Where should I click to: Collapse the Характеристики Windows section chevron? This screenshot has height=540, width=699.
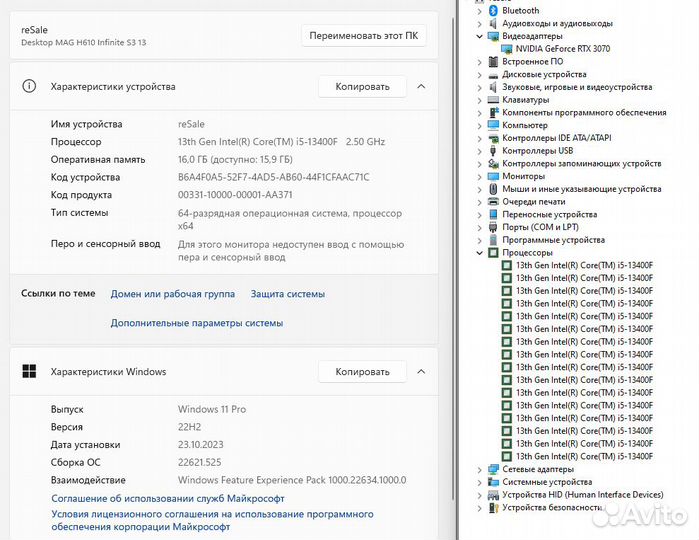tap(421, 371)
